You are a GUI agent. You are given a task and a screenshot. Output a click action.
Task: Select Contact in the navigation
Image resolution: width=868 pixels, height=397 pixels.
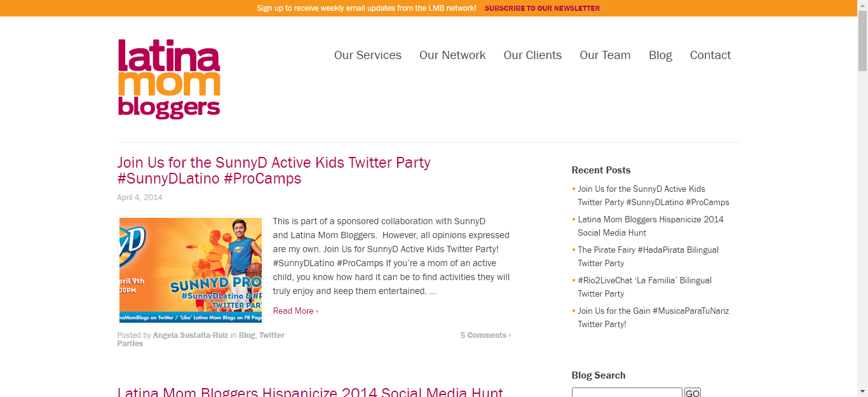coord(710,55)
